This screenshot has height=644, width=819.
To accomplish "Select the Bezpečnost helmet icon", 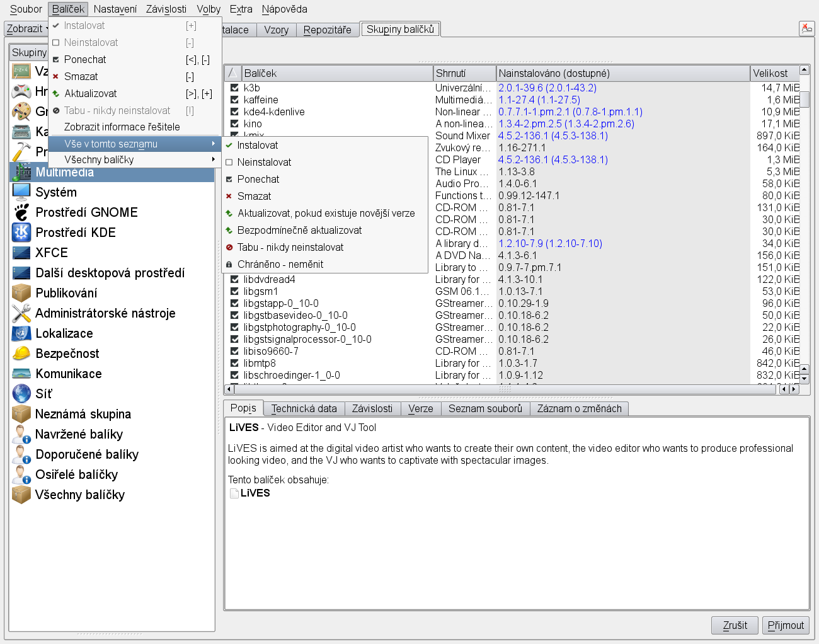I will coord(21,354).
